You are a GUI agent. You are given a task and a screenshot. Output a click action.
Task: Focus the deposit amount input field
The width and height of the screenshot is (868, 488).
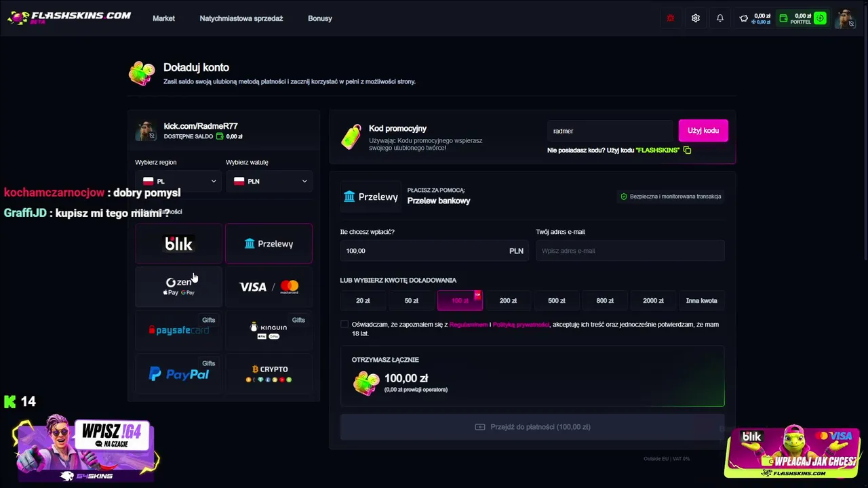435,251
